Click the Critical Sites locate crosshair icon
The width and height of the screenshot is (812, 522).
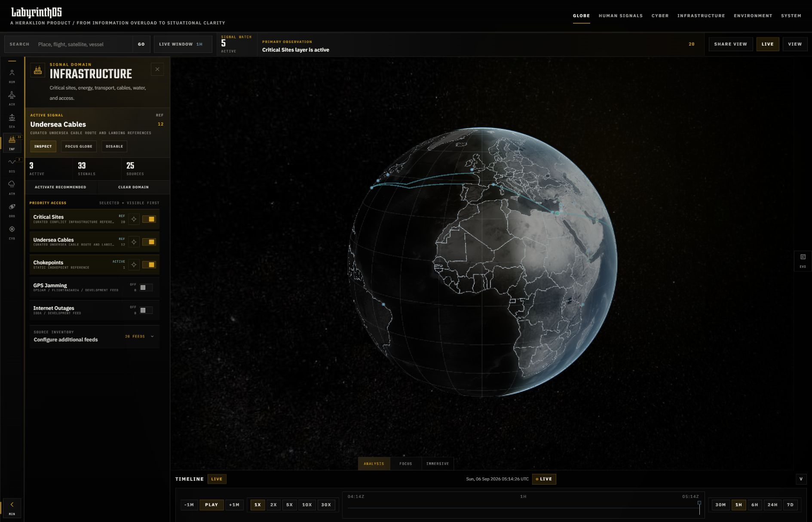pos(134,219)
